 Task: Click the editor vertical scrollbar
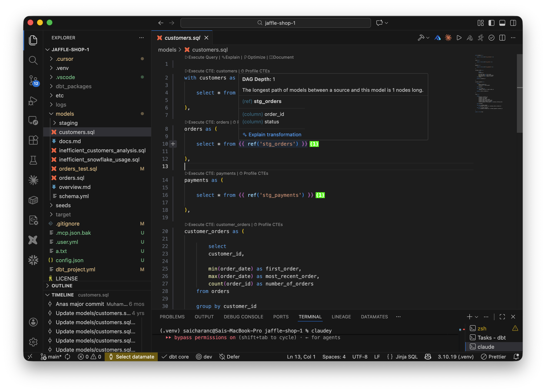point(520,93)
